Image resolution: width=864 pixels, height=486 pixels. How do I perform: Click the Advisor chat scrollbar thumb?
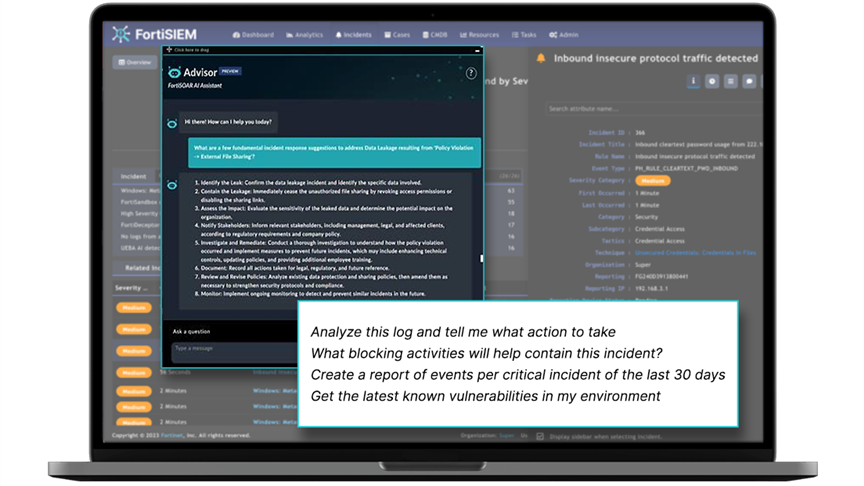482,258
